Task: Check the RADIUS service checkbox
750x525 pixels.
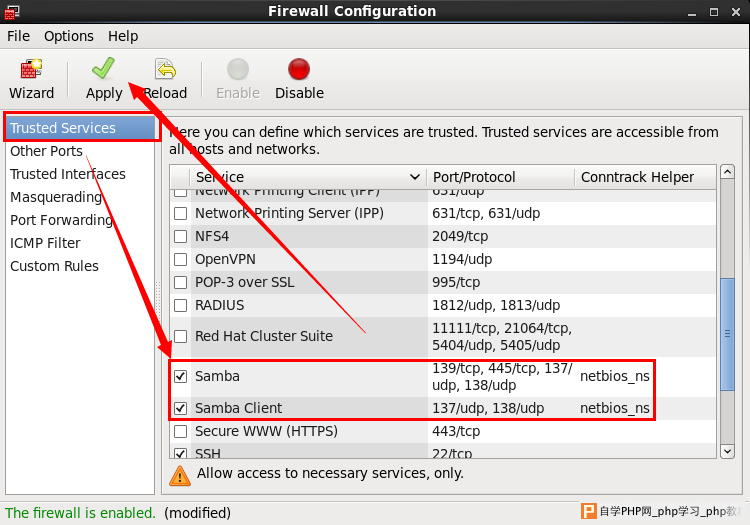Action: pos(180,305)
